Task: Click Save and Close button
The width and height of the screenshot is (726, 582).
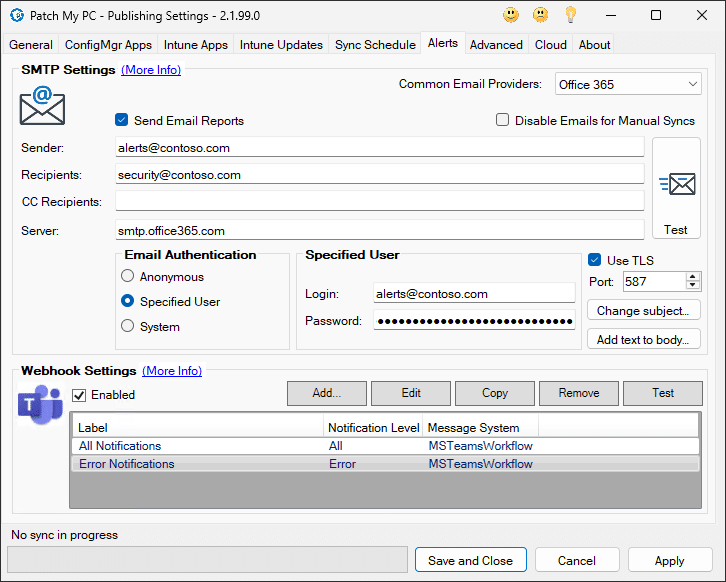Action: pyautogui.click(x=470, y=560)
